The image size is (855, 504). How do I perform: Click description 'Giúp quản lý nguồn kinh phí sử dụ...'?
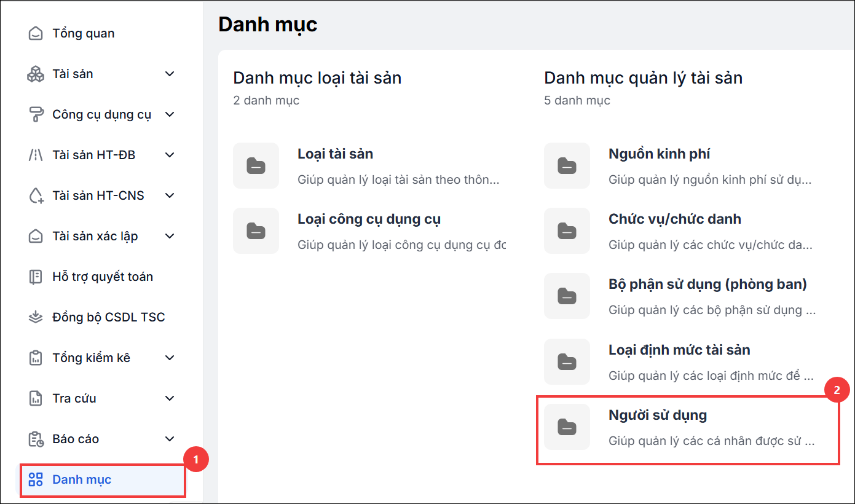coord(710,180)
